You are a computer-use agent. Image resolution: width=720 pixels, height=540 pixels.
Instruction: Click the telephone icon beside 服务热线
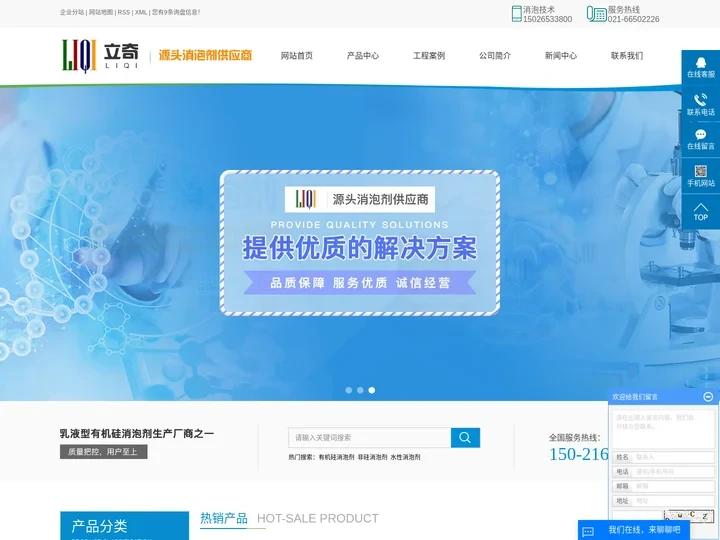596,14
